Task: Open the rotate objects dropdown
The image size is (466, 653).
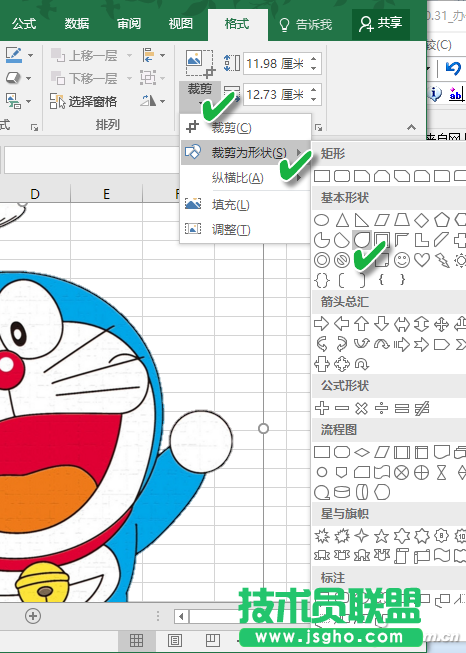Action: [153, 101]
